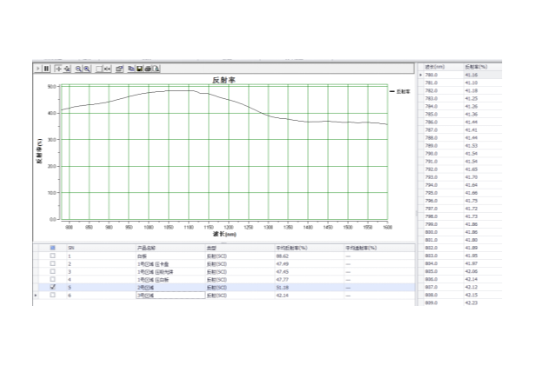This screenshot has height=380, width=540.
Task: Click the 平均反射率(%) column header
Action: pos(292,248)
